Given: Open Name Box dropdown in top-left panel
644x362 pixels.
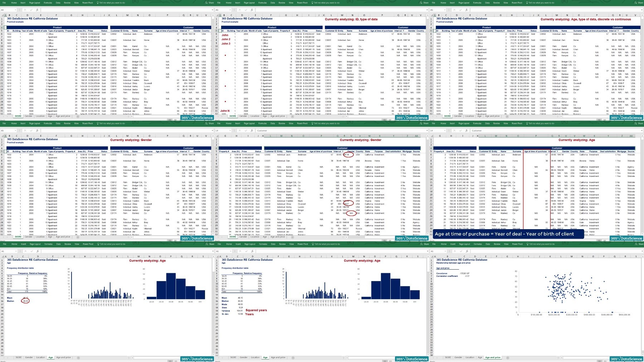Looking at the screenshot, I should (15, 10).
